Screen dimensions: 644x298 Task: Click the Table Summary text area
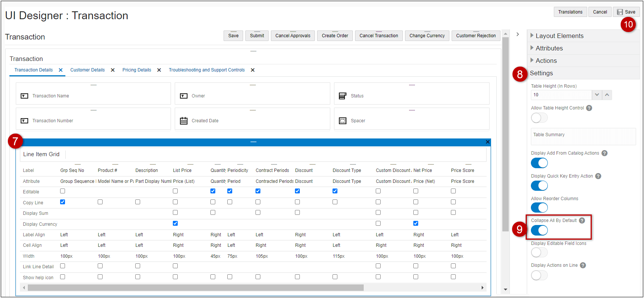[x=583, y=137]
